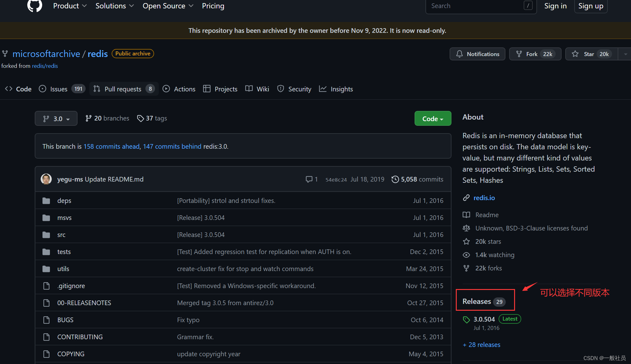Open the + 28 releases link
Screen dimensions: 631x364
tap(482, 345)
